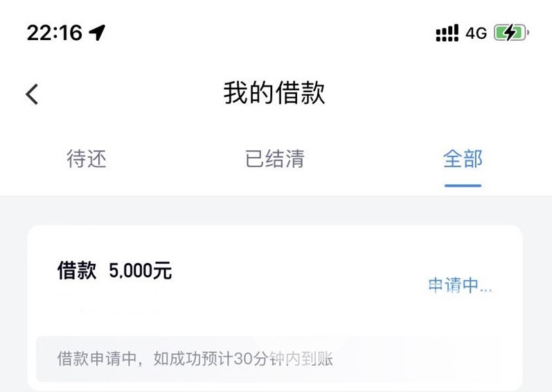Viewport: 552px width, 392px height.
Task: Tap the charging battery icon
Action: 511,33
